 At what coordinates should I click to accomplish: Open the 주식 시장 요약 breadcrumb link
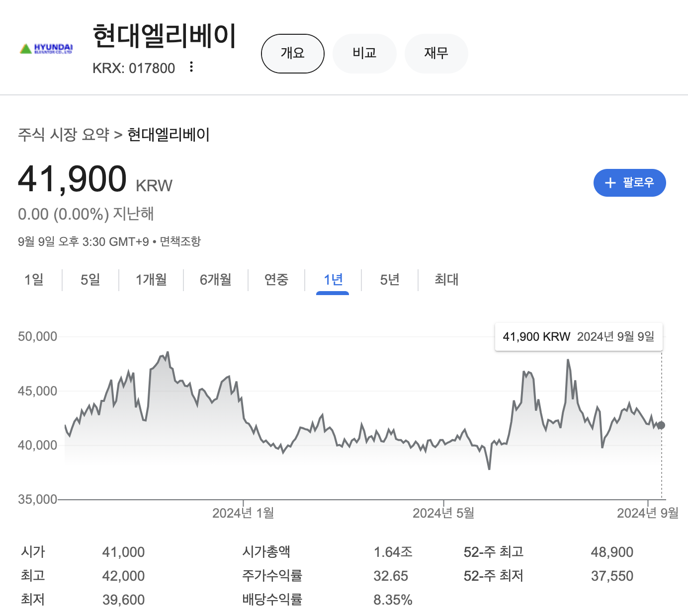point(64,135)
